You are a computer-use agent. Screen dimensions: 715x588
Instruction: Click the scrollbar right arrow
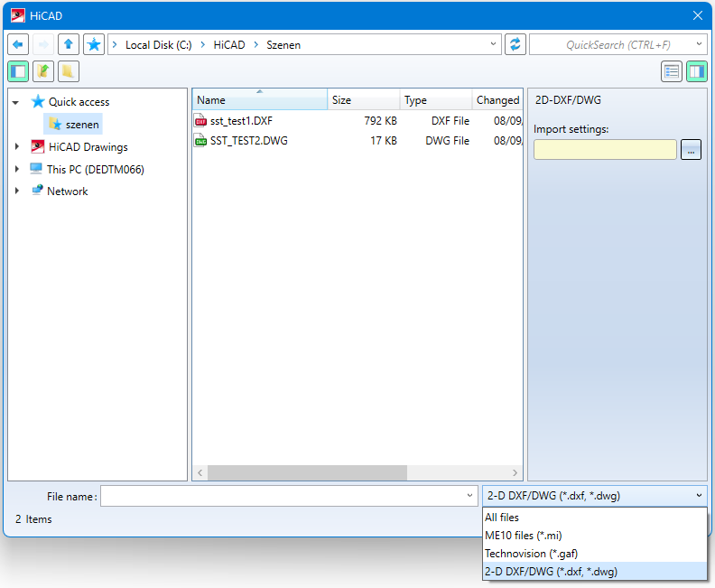(515, 472)
